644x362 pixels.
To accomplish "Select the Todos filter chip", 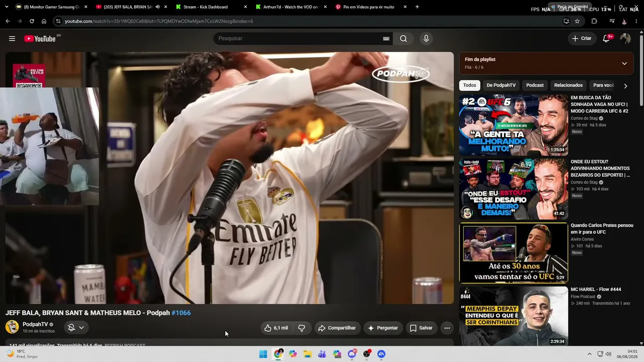I will (469, 85).
